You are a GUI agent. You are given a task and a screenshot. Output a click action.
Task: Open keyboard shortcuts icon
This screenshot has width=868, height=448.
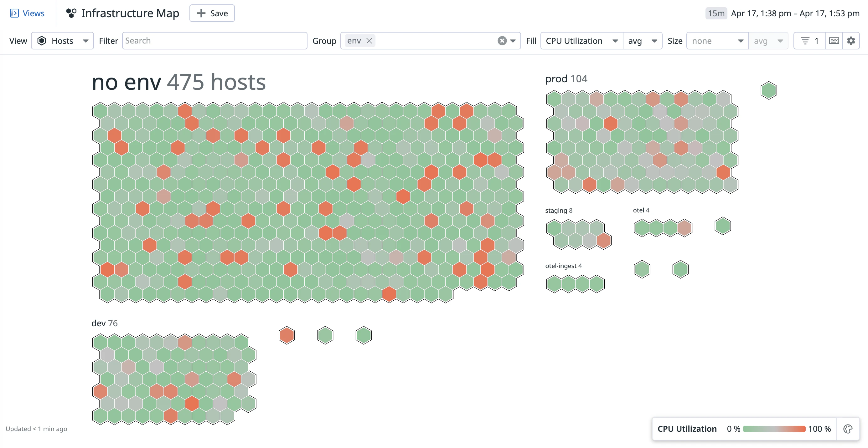point(834,41)
